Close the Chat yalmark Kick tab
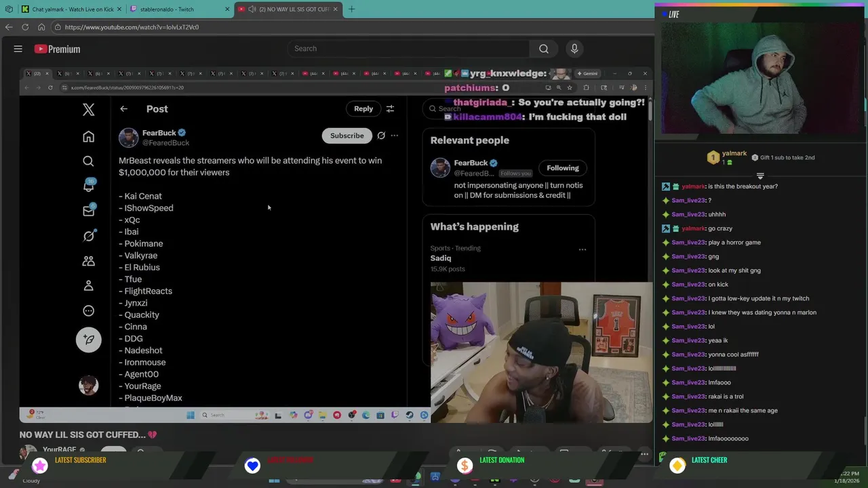Viewport: 868px width, 488px height. click(x=119, y=9)
